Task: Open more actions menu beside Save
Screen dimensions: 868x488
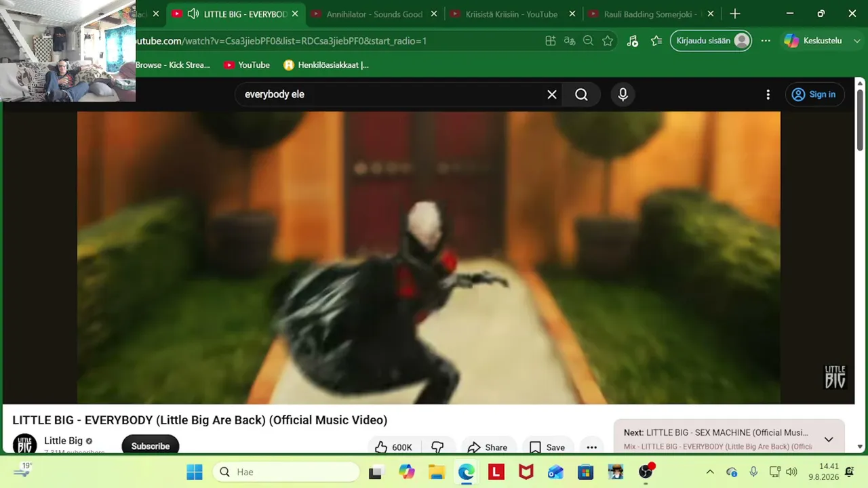Action: click(591, 447)
